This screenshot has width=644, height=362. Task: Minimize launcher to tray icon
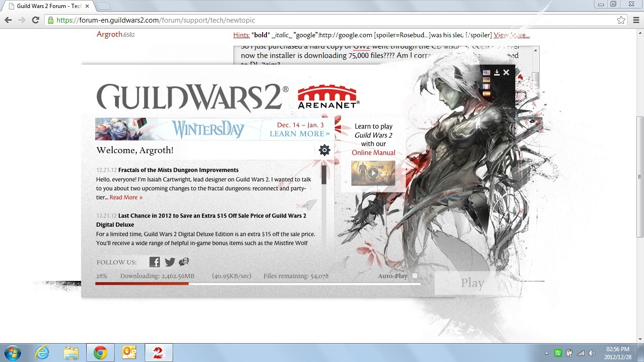click(497, 72)
